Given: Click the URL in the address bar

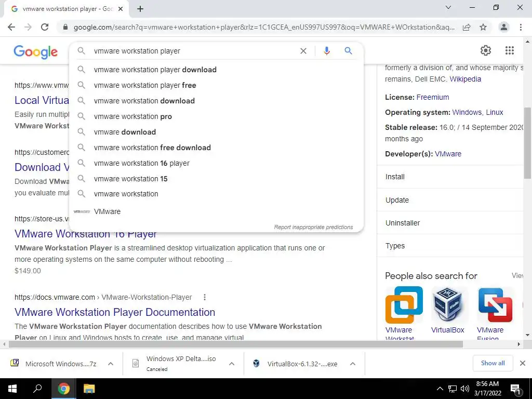Looking at the screenshot, I should click(264, 27).
